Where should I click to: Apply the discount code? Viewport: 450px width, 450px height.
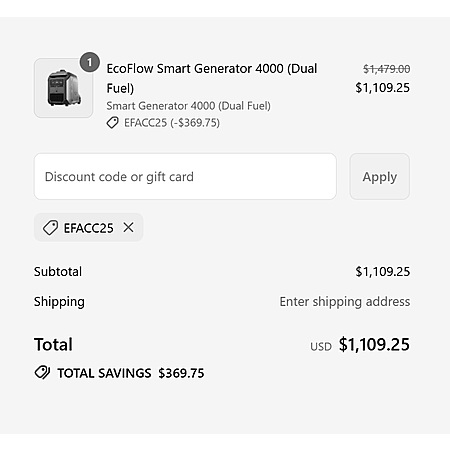pyautogui.click(x=380, y=177)
